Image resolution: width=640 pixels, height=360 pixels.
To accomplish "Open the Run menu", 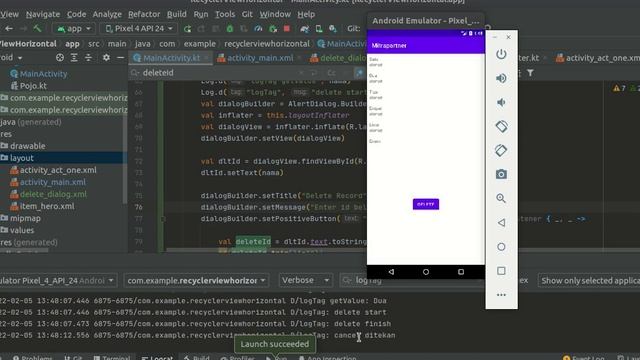I will [x=201, y=14].
